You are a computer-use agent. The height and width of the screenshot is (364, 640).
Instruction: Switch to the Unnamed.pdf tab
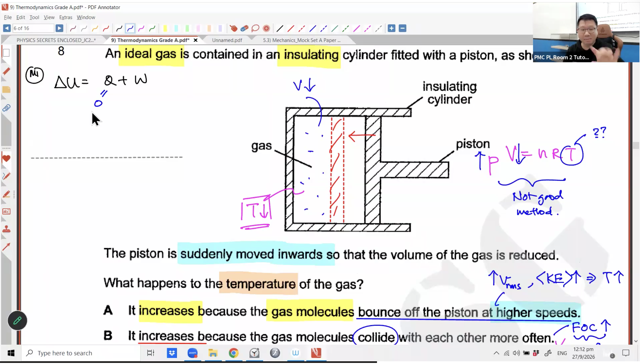point(227,40)
